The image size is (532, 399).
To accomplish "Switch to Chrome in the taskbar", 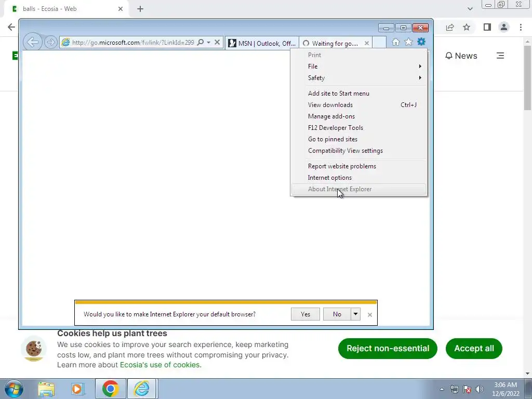I will [x=110, y=389].
